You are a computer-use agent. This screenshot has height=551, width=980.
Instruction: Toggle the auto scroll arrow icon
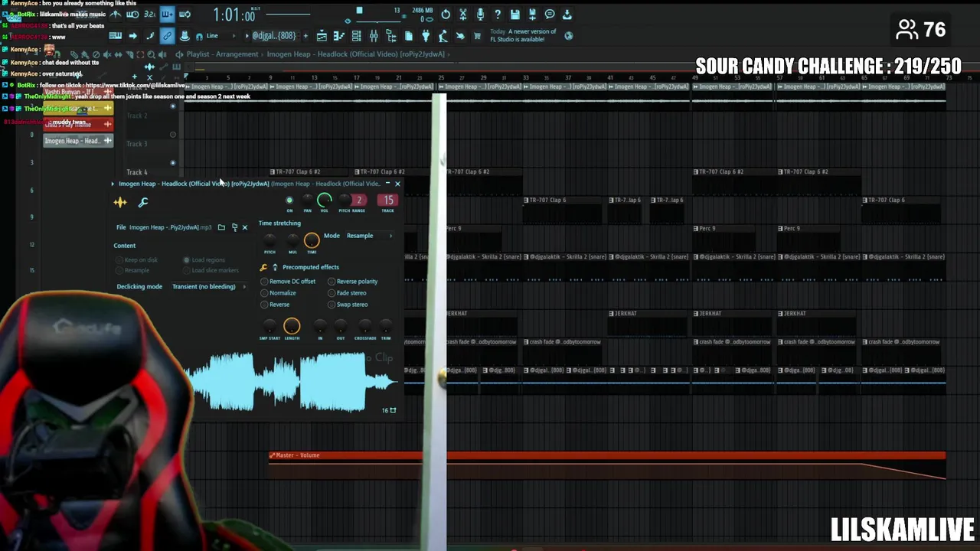pos(132,36)
